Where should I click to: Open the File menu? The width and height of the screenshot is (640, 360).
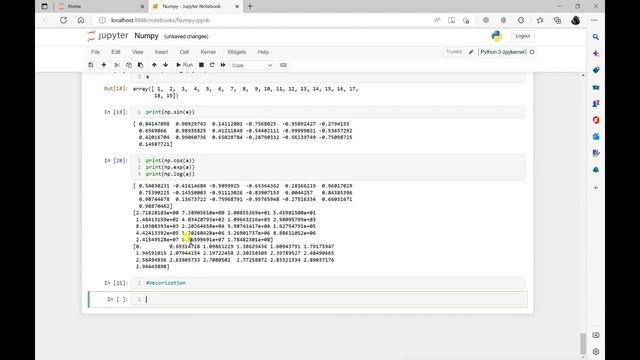95,52
